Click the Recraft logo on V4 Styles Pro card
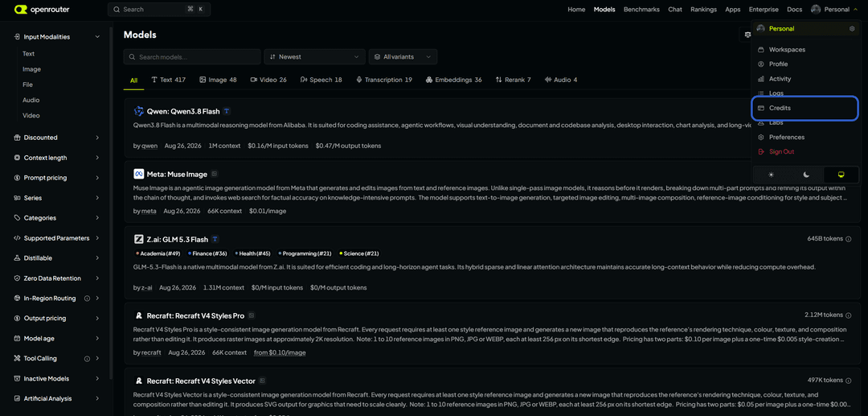Viewport: 868px width, 416px height. (x=138, y=315)
